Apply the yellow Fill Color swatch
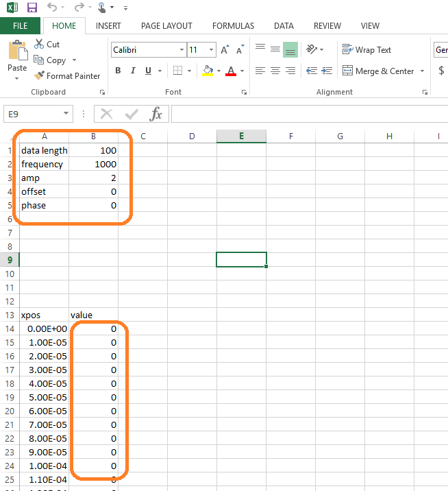The height and width of the screenshot is (491, 448). click(208, 71)
